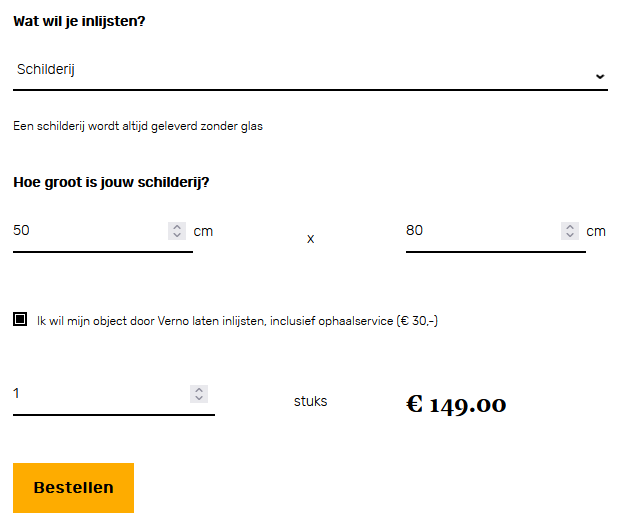Viewport: 630px width, 529px height.
Task: Click the 'Wat wil je inlijsten?' heading
Action: click(79, 20)
